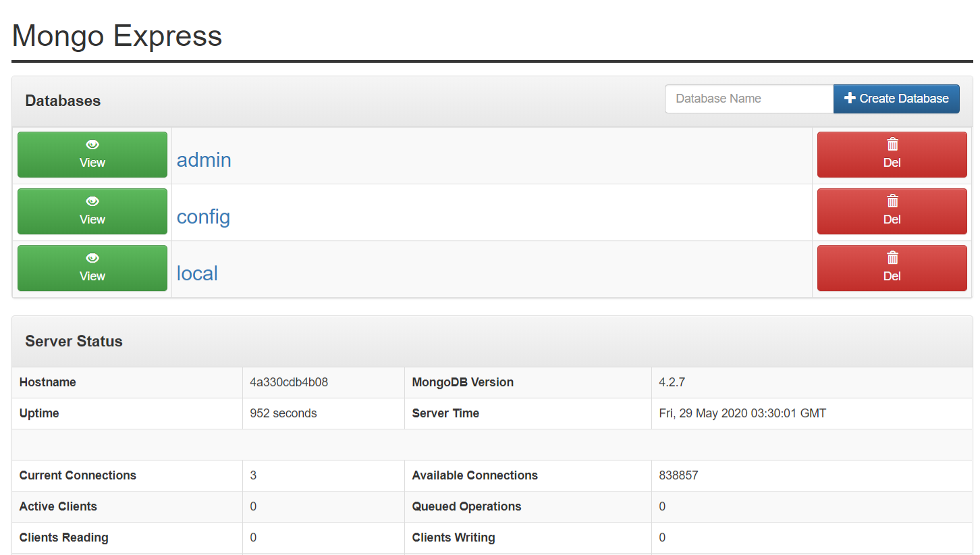
Task: Click the eye icon for config database
Action: pos(92,201)
